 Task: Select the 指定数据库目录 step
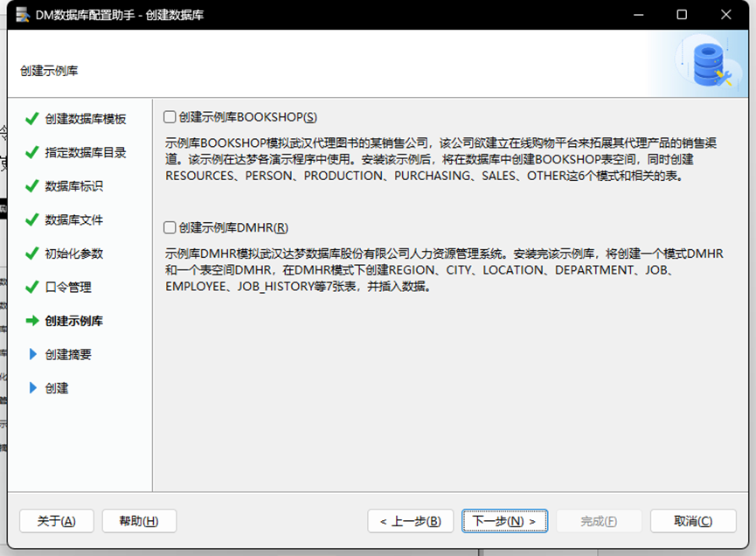click(x=86, y=153)
